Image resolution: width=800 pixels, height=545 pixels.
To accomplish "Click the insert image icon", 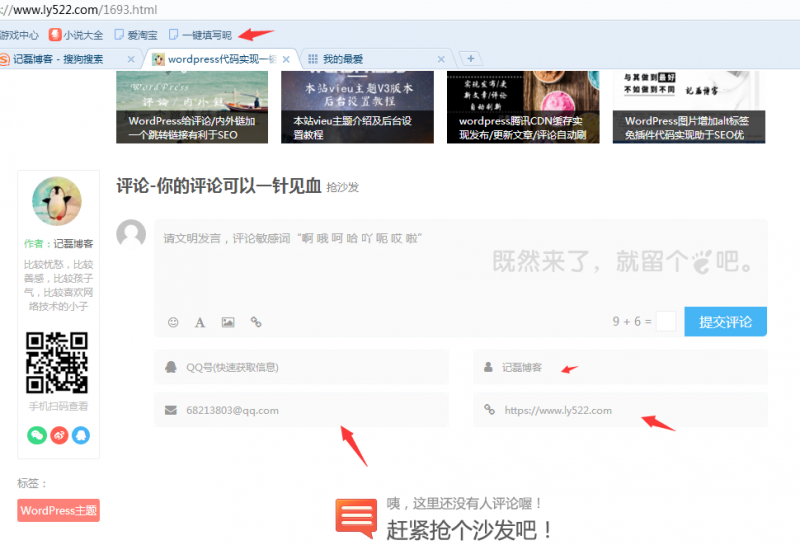I will tap(228, 322).
